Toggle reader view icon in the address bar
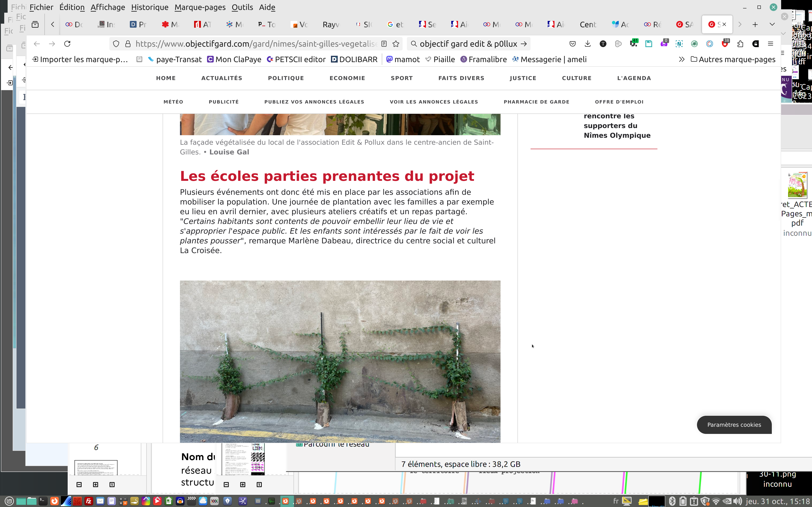 [x=384, y=44]
